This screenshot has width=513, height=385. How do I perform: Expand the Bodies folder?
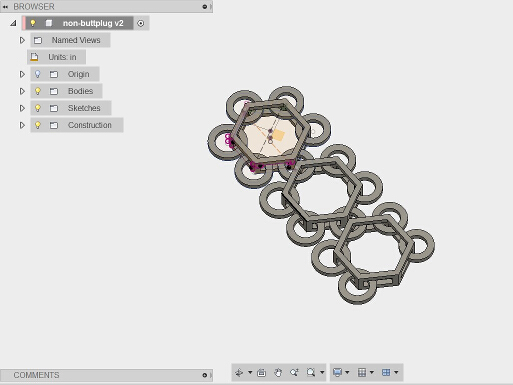pyautogui.click(x=22, y=91)
